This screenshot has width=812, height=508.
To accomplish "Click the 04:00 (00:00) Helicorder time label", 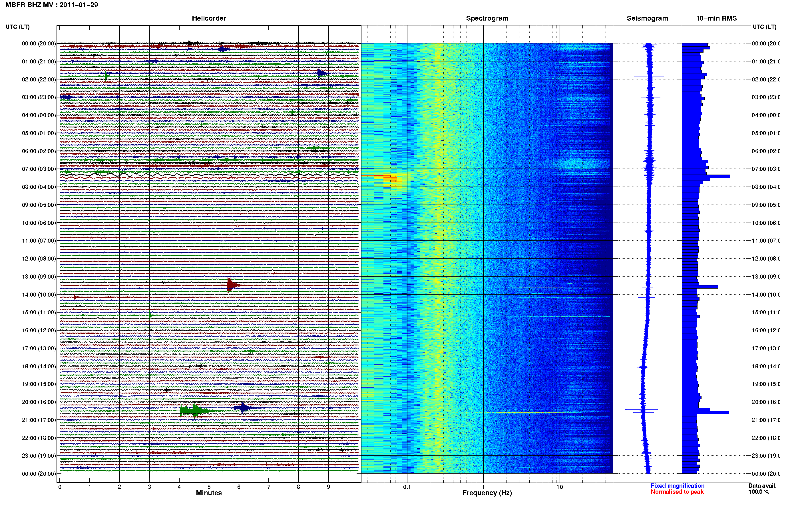I will pos(39,115).
